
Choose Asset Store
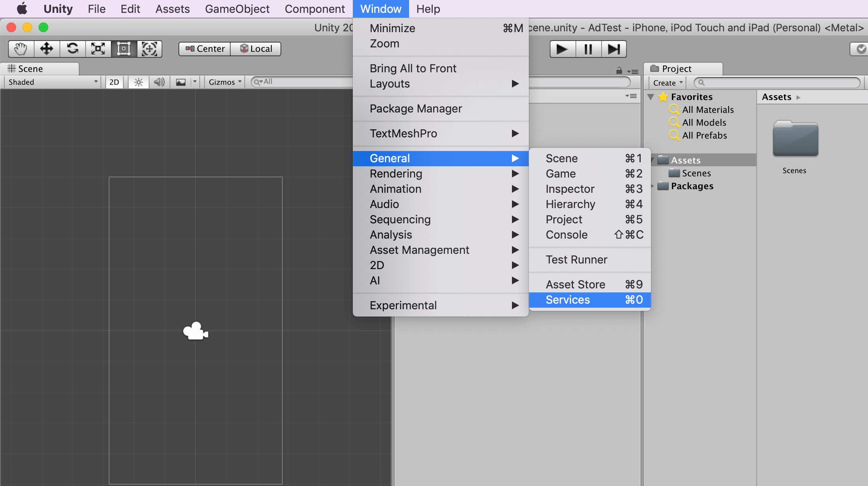click(590, 284)
